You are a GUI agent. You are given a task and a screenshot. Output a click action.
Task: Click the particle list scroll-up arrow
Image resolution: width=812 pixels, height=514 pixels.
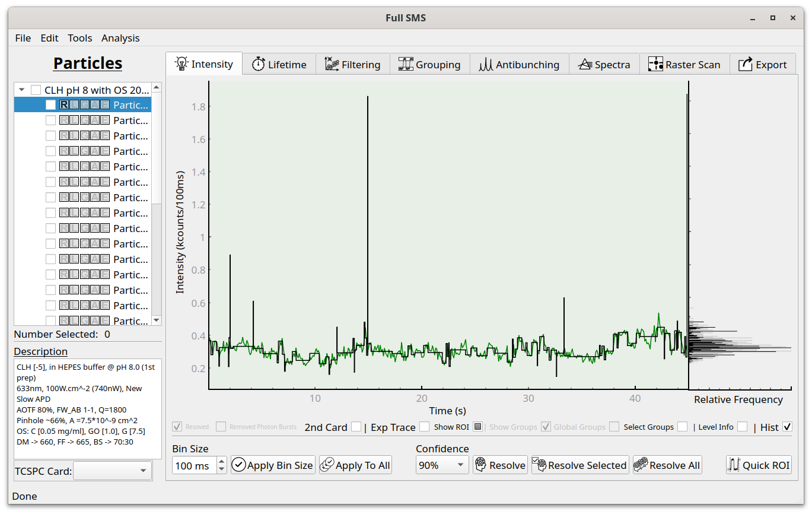[157, 87]
